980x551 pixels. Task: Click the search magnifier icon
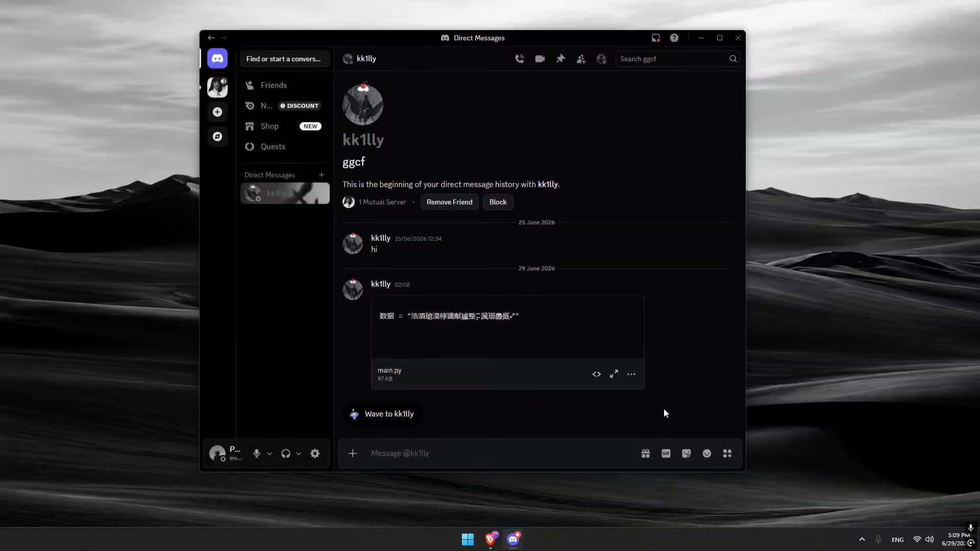[x=733, y=59]
